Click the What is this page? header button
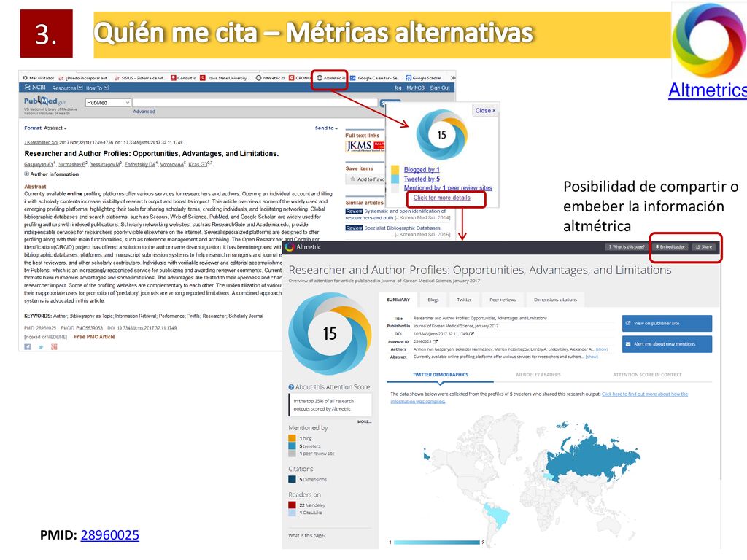 click(x=626, y=246)
